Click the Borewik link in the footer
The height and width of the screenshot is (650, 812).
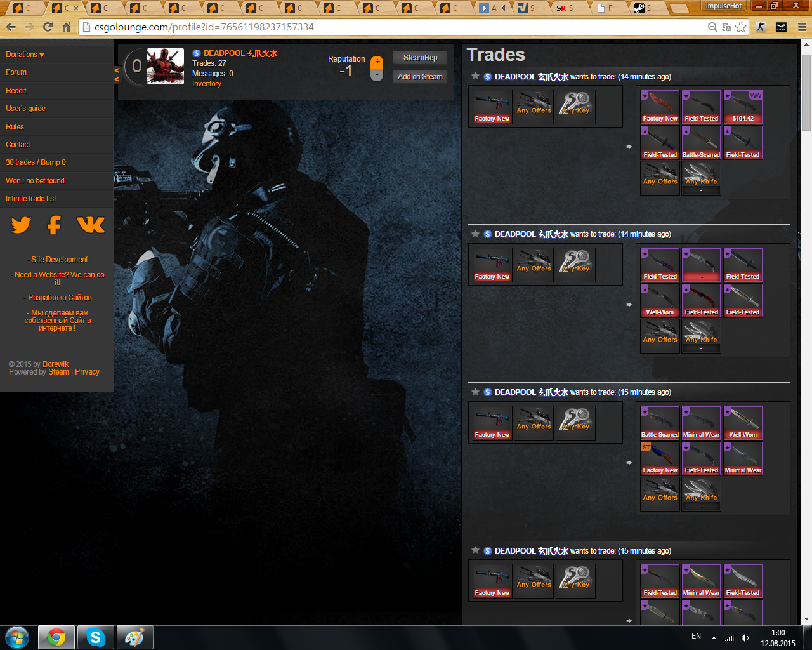56,364
